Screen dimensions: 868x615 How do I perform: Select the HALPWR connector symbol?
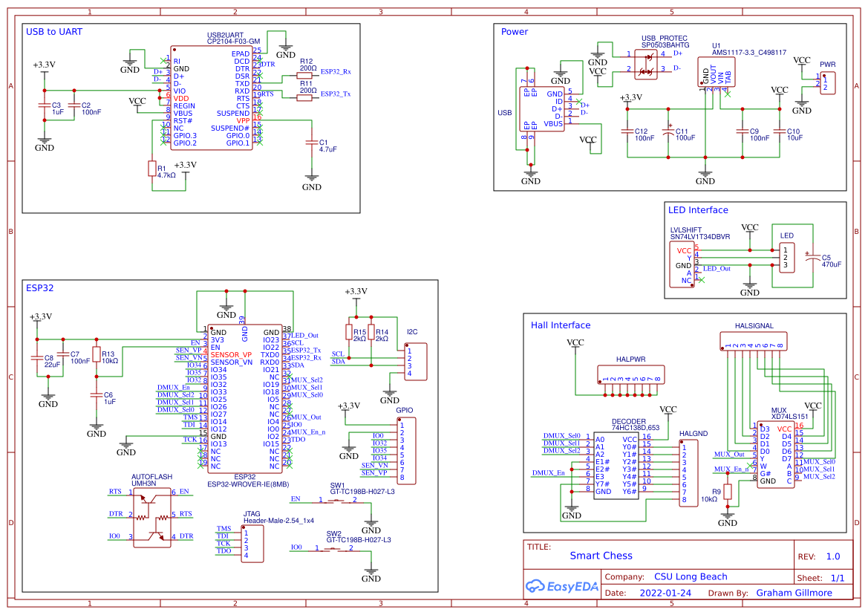coord(631,375)
